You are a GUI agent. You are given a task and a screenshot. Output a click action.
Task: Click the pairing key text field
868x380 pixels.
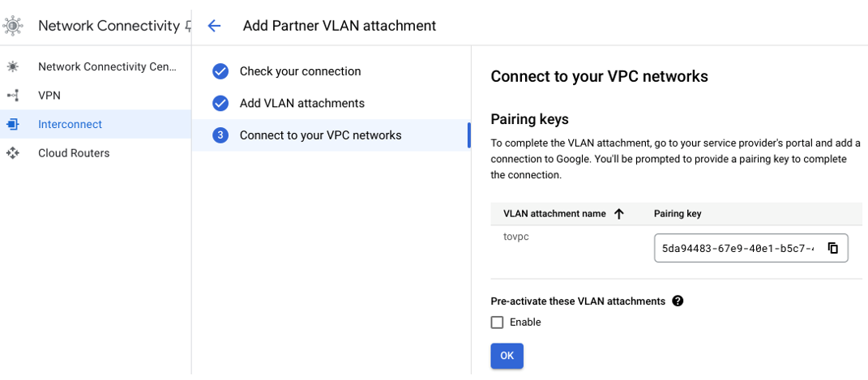738,248
